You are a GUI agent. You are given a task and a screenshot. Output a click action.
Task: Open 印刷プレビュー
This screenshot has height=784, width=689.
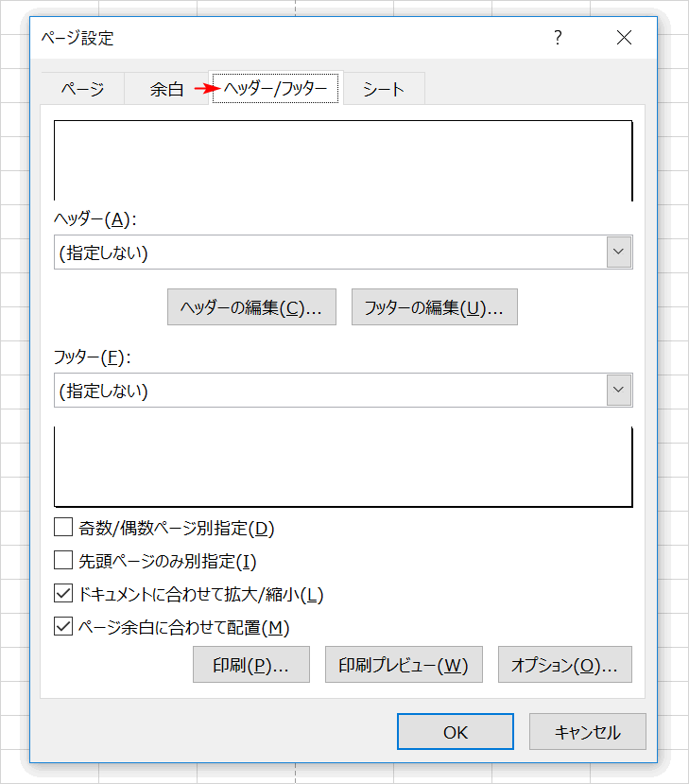tap(404, 665)
